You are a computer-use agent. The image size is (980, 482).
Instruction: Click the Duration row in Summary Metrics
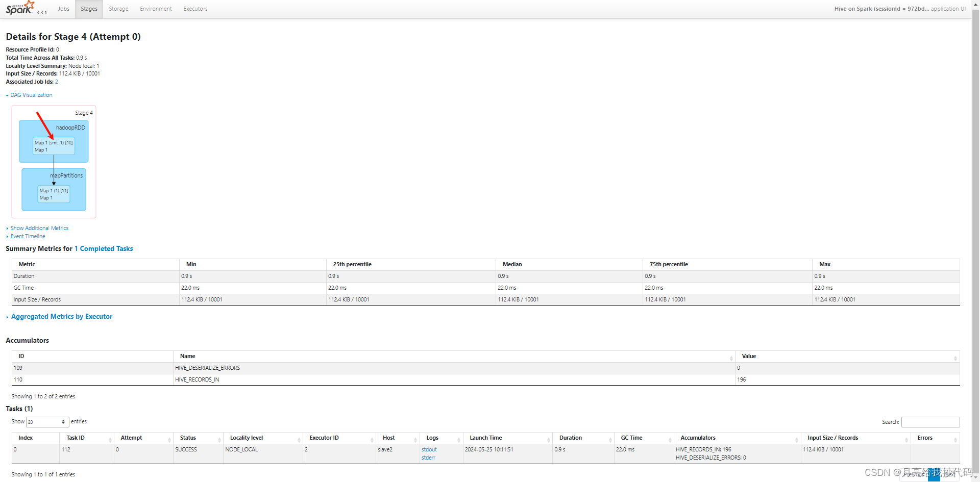pos(485,276)
